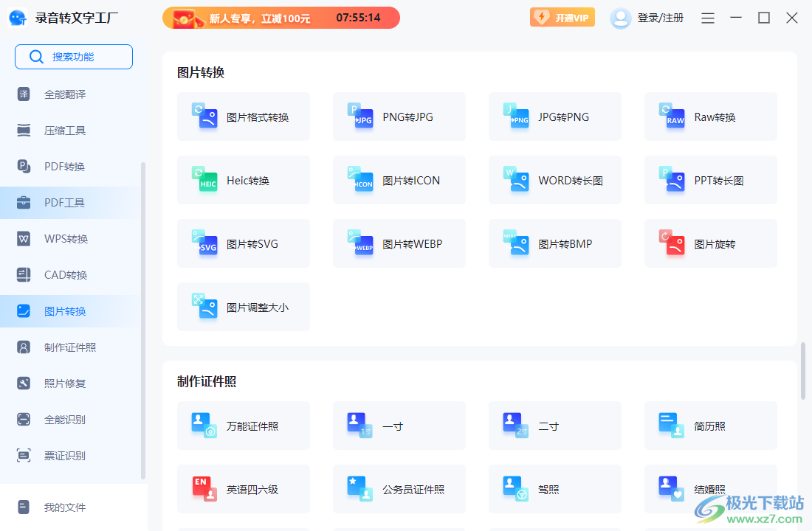The image size is (812, 531).
Task: Open the WORD转长图 tool icon
Action: pos(516,180)
